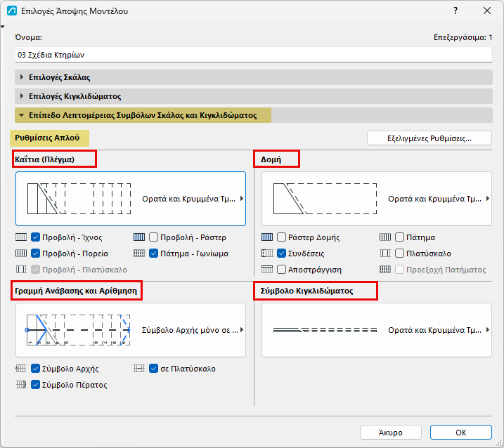The image size is (504, 448).
Task: Toggle Σύμβολο Πέρατος checkbox
Action: point(35,384)
